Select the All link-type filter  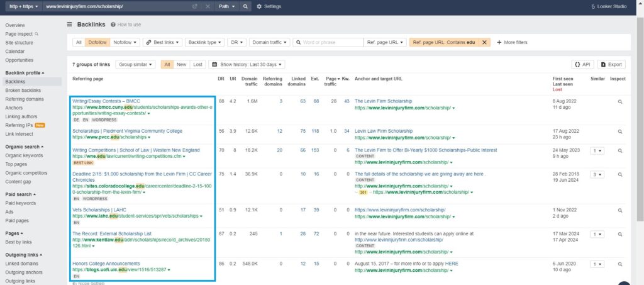click(x=79, y=42)
